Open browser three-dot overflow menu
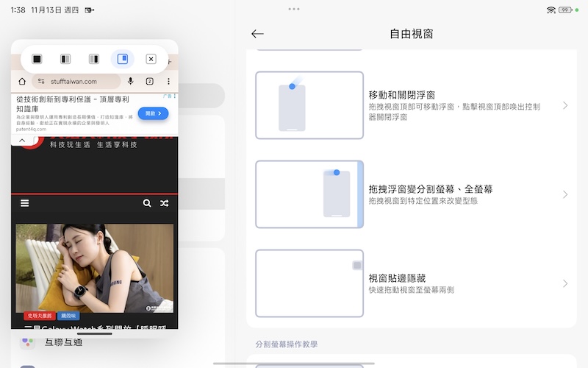The width and height of the screenshot is (588, 368). [x=168, y=82]
